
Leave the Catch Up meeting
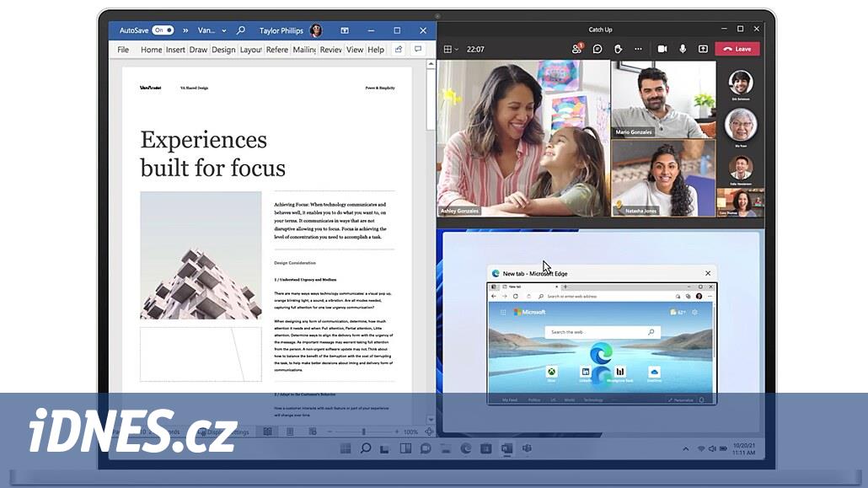[x=737, y=49]
